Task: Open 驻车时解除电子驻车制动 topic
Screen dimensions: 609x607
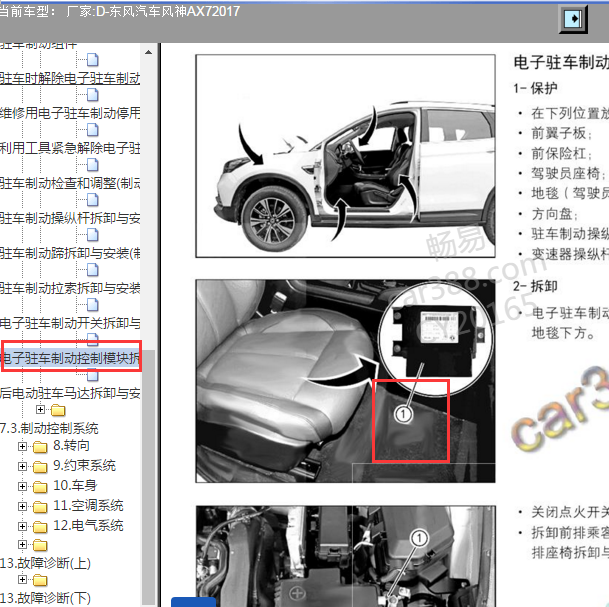Action: pyautogui.click(x=70, y=78)
